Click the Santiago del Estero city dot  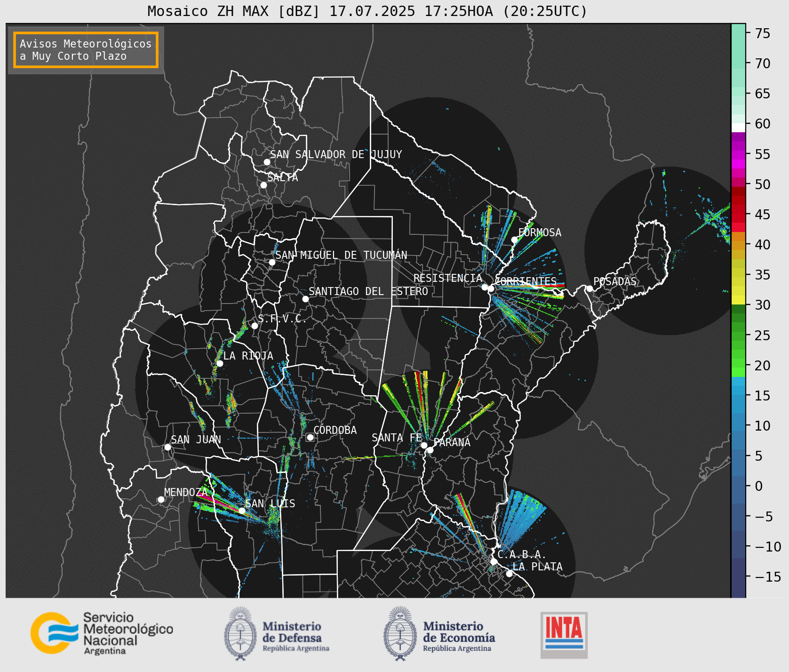tap(305, 299)
